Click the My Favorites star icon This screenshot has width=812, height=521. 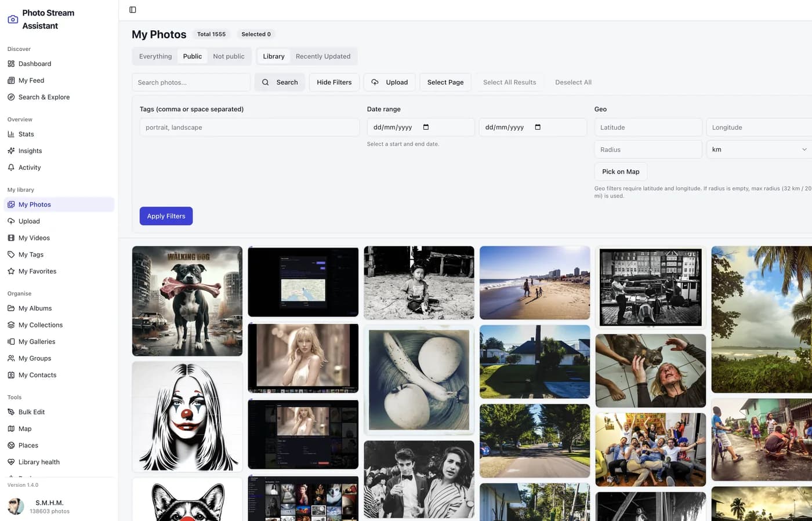pos(11,271)
